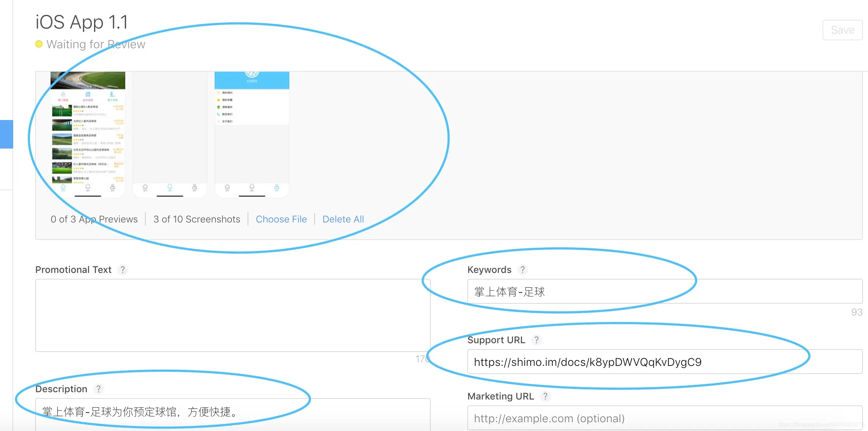This screenshot has height=431, width=868.
Task: Click the '0 of 3 App Previews' label
Action: click(x=94, y=219)
